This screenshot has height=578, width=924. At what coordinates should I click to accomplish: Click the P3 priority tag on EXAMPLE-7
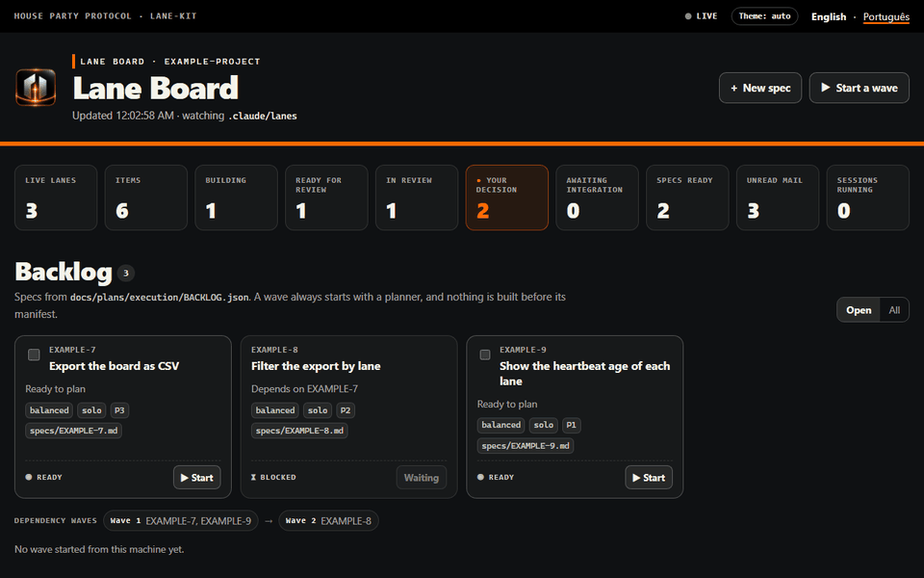coord(119,410)
